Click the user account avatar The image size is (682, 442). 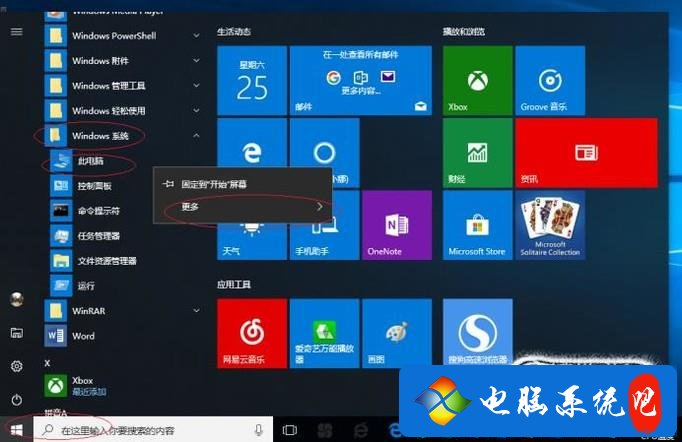click(x=17, y=299)
